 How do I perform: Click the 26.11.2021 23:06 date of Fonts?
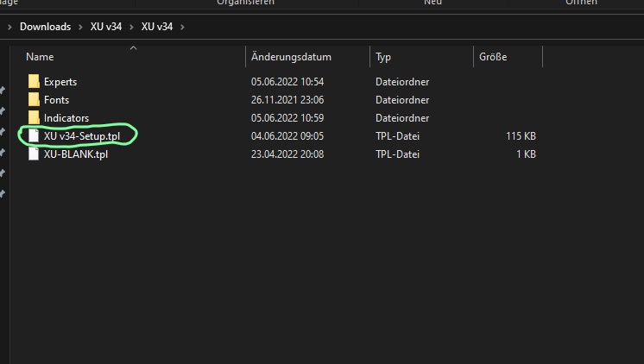pos(287,100)
